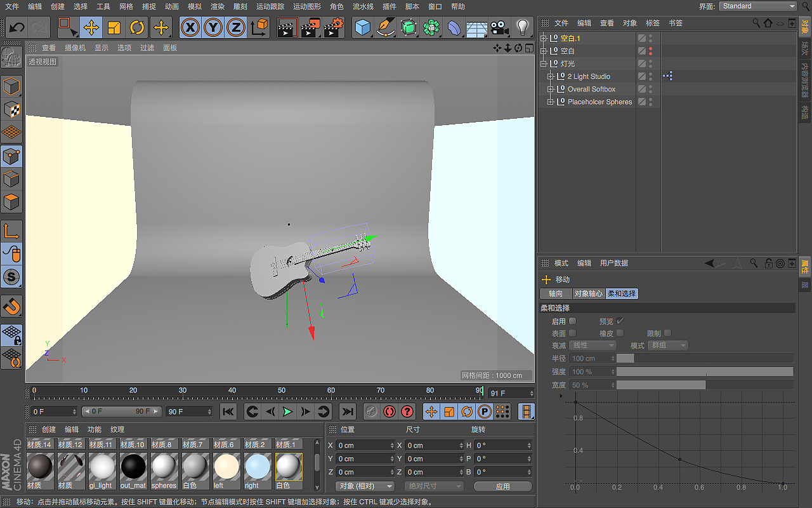Click the X position input field
This screenshot has height=508, width=812.
click(x=366, y=445)
